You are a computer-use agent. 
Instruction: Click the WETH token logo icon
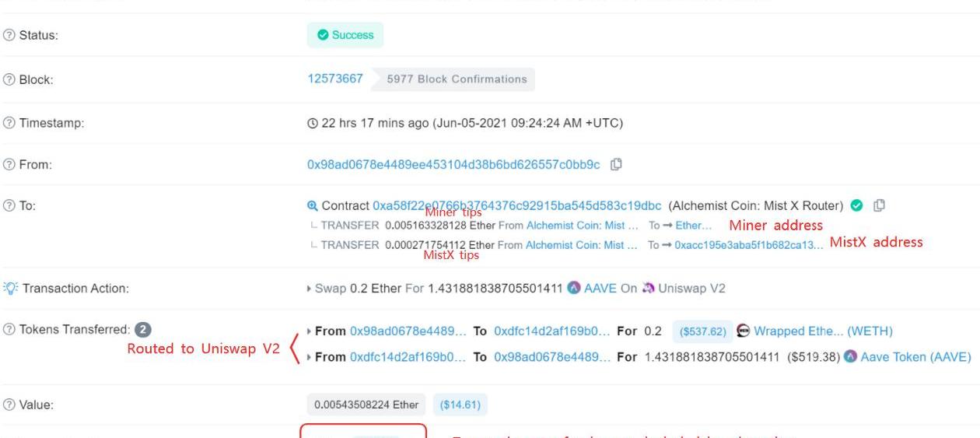click(x=743, y=331)
